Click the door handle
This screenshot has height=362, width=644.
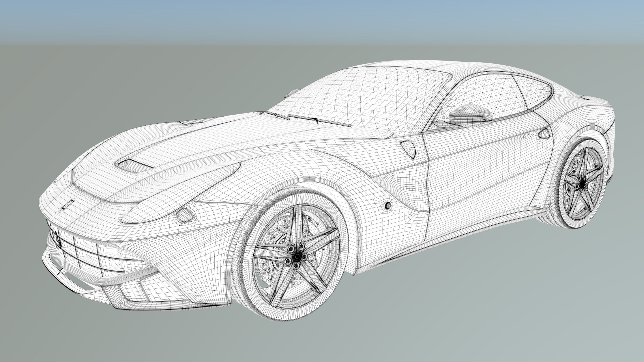point(544,133)
